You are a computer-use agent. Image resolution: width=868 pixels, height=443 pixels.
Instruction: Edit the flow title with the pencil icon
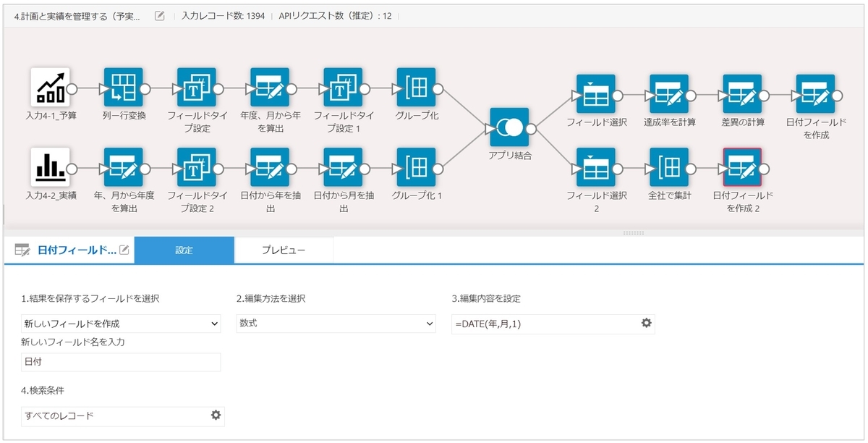[160, 15]
